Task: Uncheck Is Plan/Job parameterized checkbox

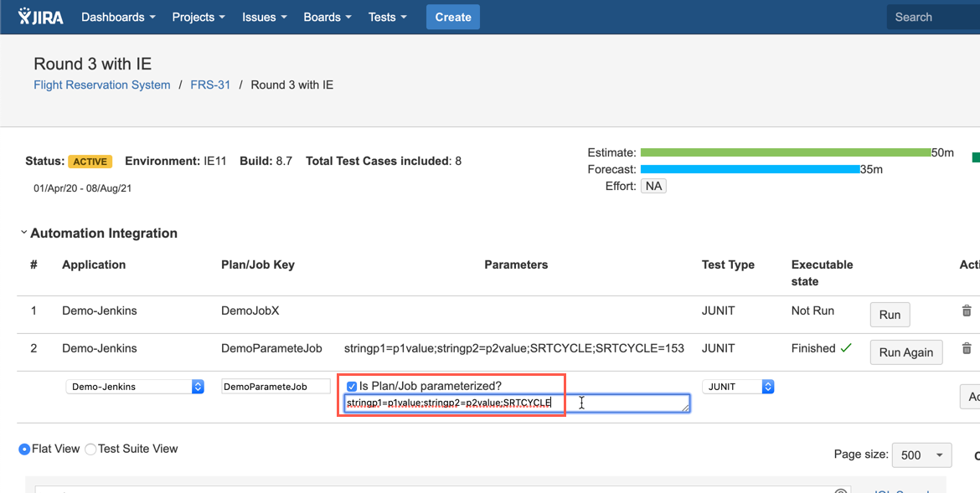Action: tap(352, 387)
